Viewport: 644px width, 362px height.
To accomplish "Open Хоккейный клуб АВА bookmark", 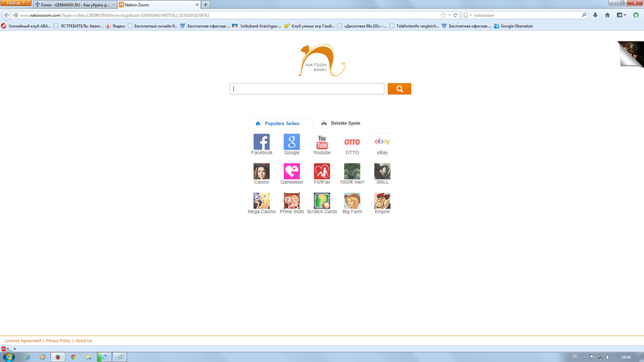I will point(26,26).
